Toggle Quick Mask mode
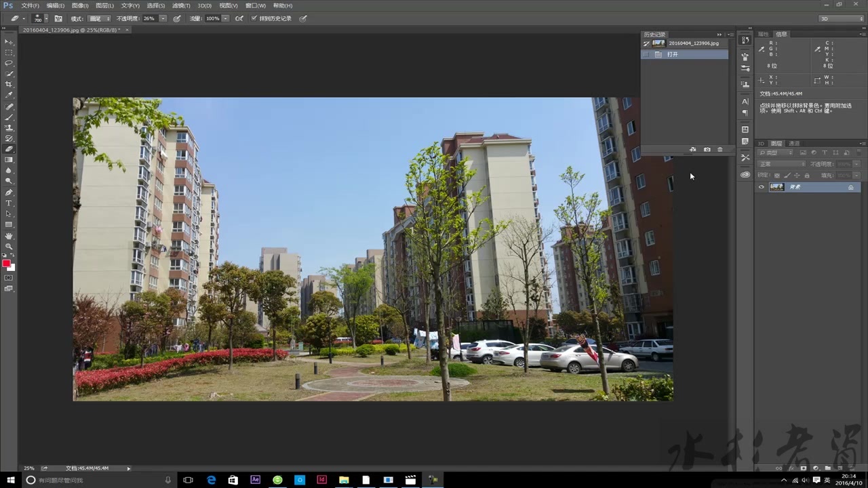Viewport: 868px width, 488px height. (x=9, y=278)
